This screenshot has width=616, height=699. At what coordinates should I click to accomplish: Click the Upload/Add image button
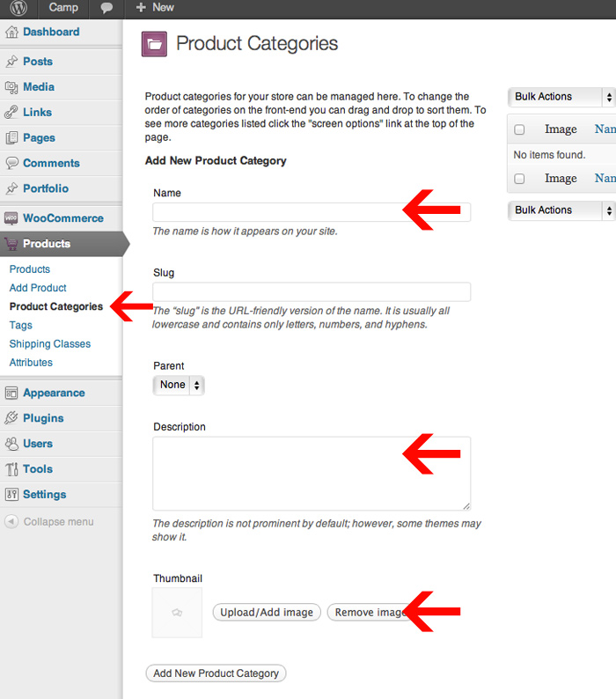pyautogui.click(x=267, y=613)
